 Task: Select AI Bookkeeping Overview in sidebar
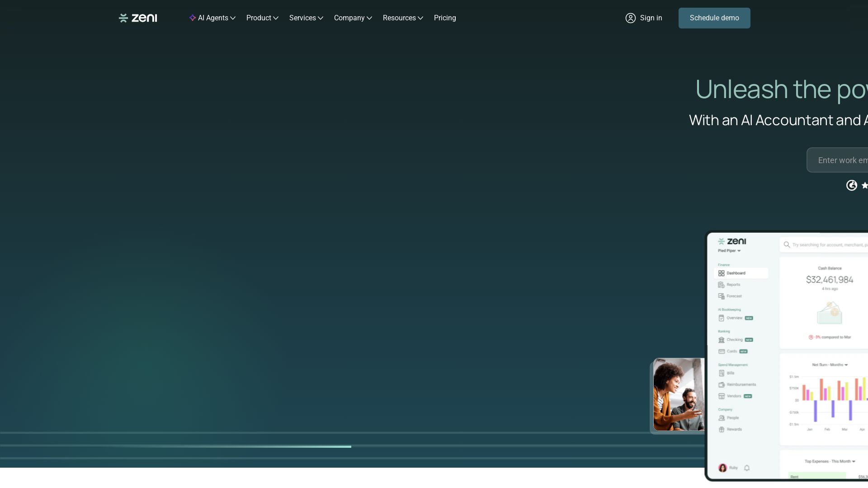736,318
